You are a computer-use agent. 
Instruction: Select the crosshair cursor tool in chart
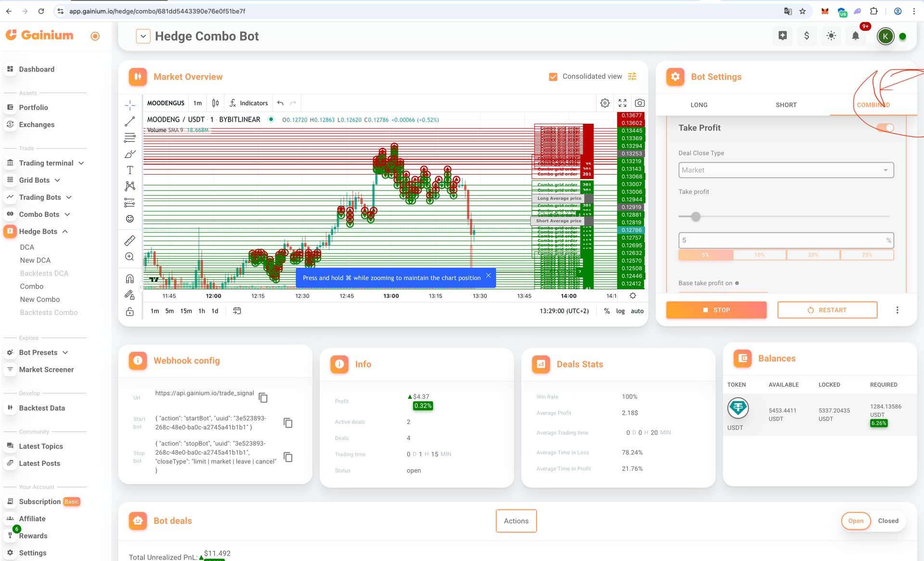[x=130, y=105]
